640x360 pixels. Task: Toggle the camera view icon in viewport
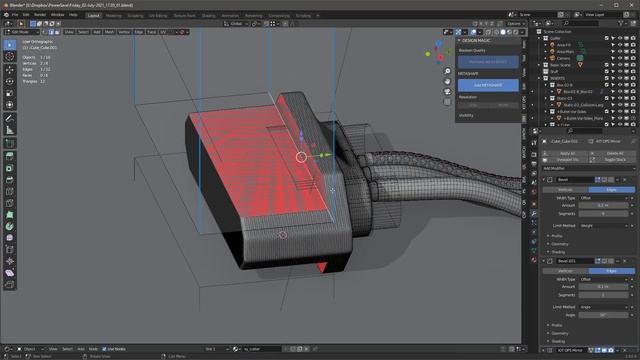[x=447, y=91]
